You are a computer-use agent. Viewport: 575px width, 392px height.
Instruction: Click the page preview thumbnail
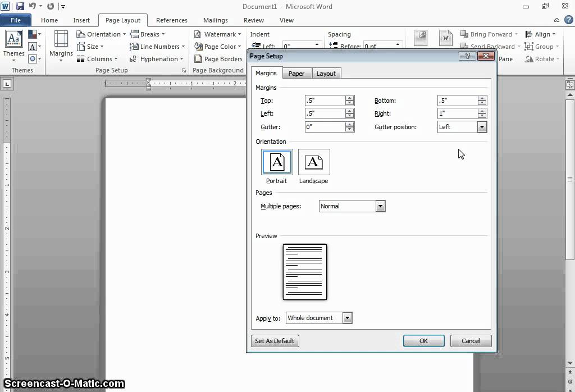[x=305, y=272]
